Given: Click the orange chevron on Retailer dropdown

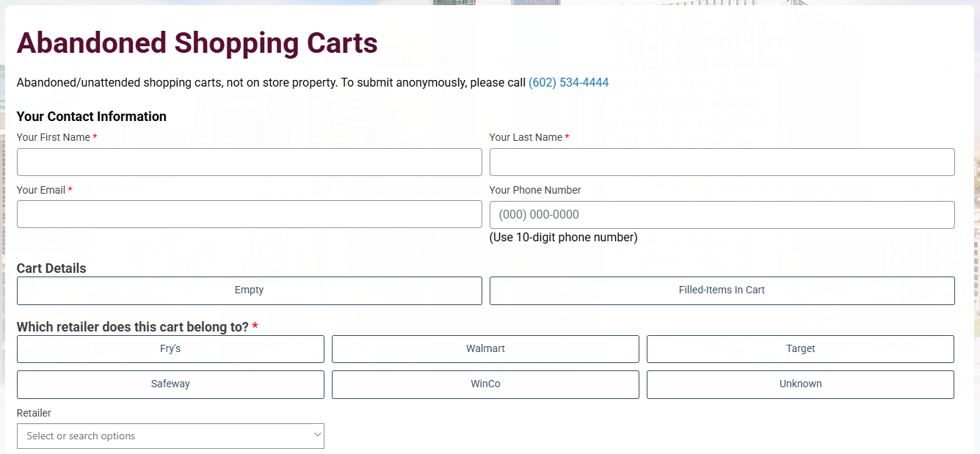Looking at the screenshot, I should (317, 435).
